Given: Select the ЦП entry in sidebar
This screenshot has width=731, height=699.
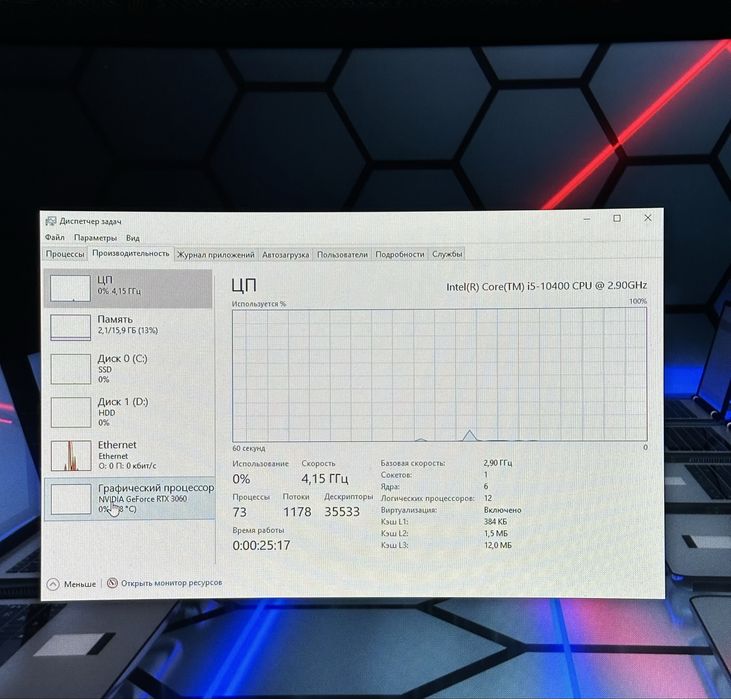Looking at the screenshot, I should 128,288.
